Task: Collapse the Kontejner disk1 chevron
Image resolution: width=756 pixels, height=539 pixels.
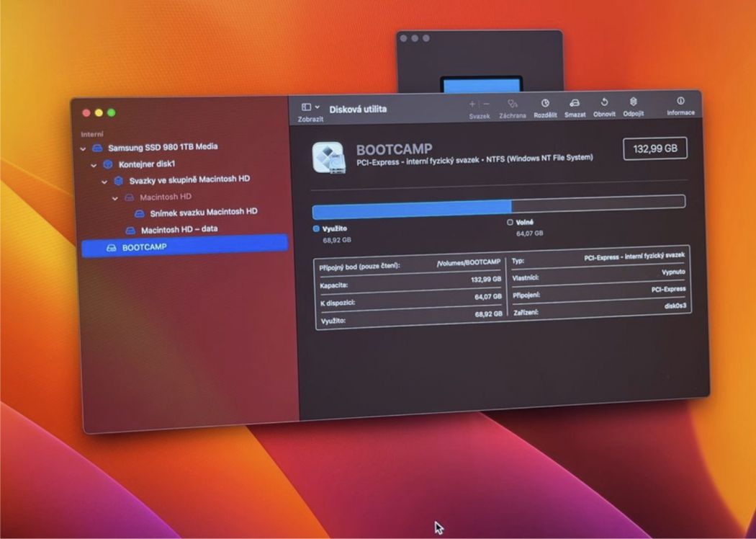Action: point(94,166)
